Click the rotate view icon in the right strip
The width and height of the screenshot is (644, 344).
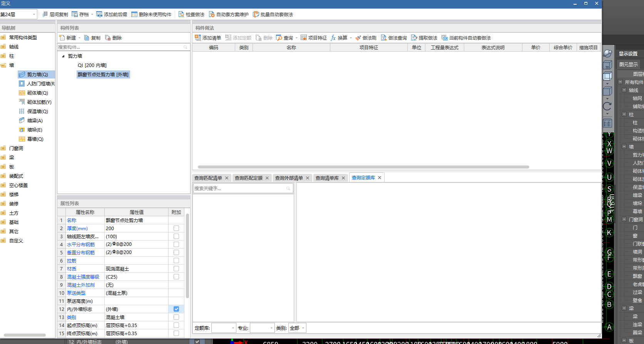click(607, 106)
